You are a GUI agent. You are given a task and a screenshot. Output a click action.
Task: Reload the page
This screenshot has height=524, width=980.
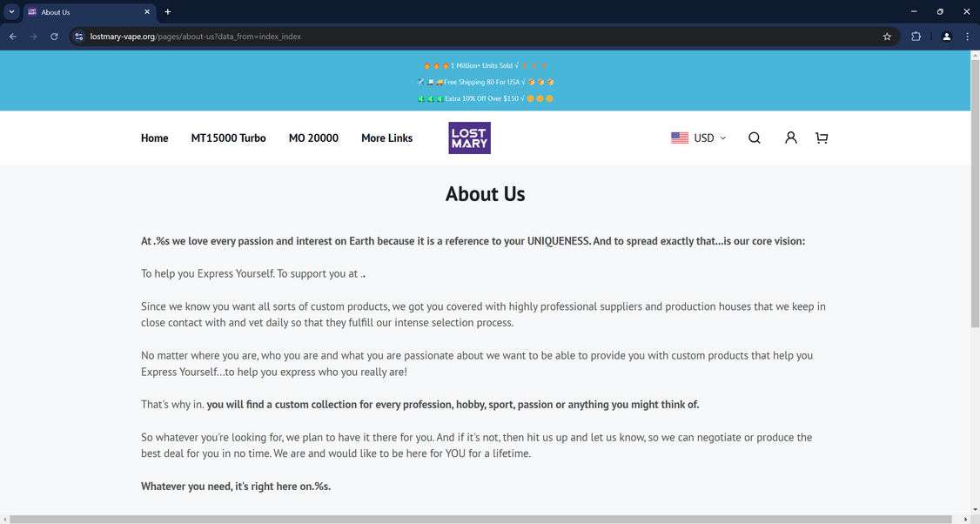[54, 37]
